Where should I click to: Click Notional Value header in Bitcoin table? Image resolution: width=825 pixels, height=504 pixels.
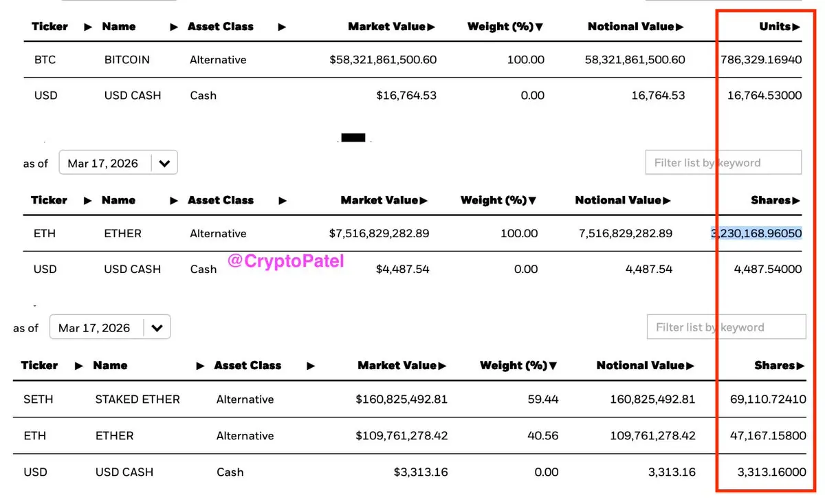point(631,27)
